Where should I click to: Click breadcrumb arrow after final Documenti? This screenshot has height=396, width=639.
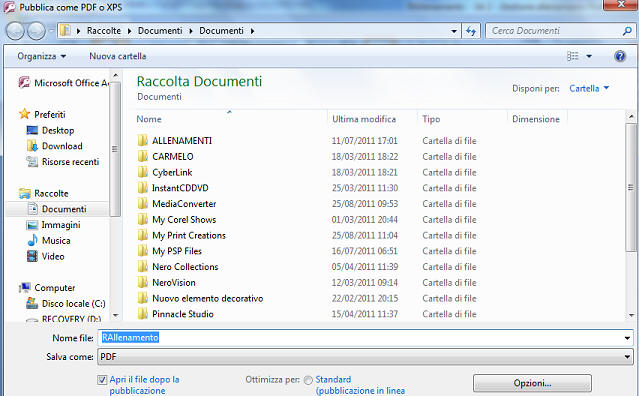tap(253, 31)
